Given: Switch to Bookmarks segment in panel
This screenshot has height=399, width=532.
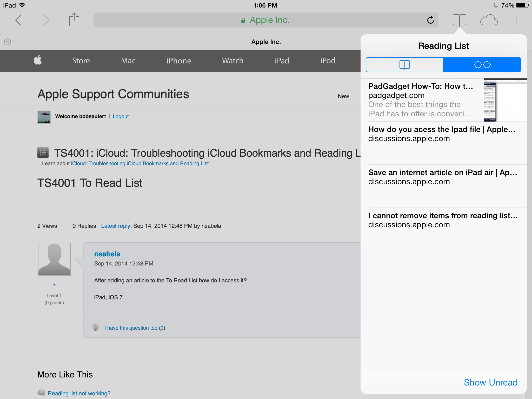Looking at the screenshot, I should tap(404, 65).
